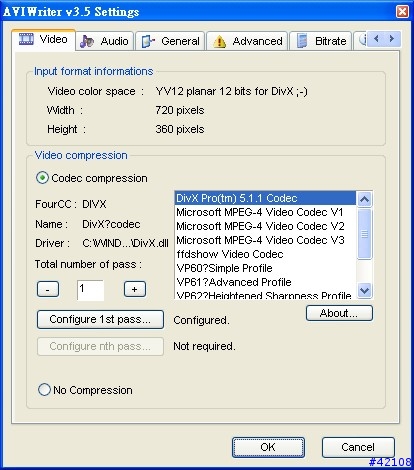Click the General tab's icon
This screenshot has height=470, width=414.
(148, 41)
